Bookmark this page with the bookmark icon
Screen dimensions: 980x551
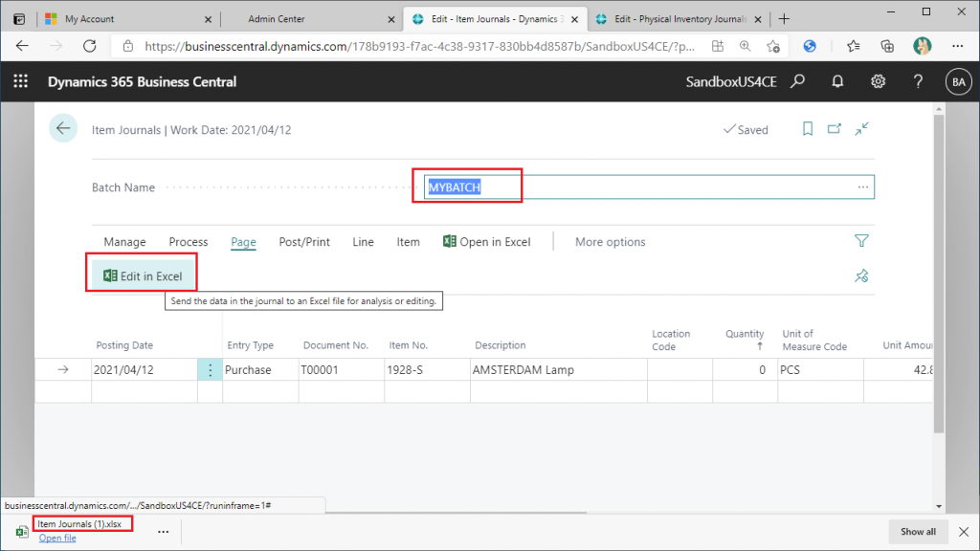click(808, 129)
